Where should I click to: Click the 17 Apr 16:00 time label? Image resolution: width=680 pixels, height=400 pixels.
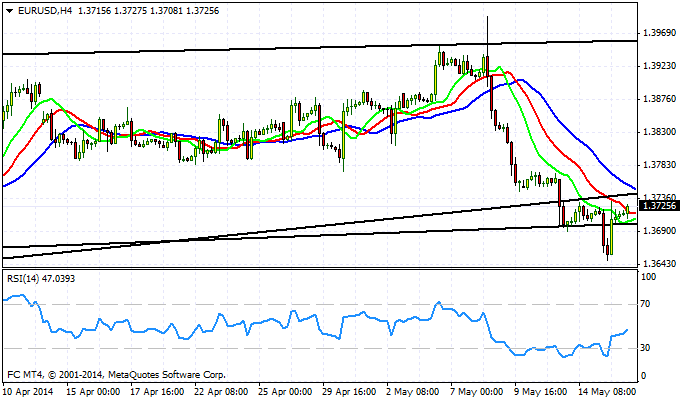click(x=157, y=392)
